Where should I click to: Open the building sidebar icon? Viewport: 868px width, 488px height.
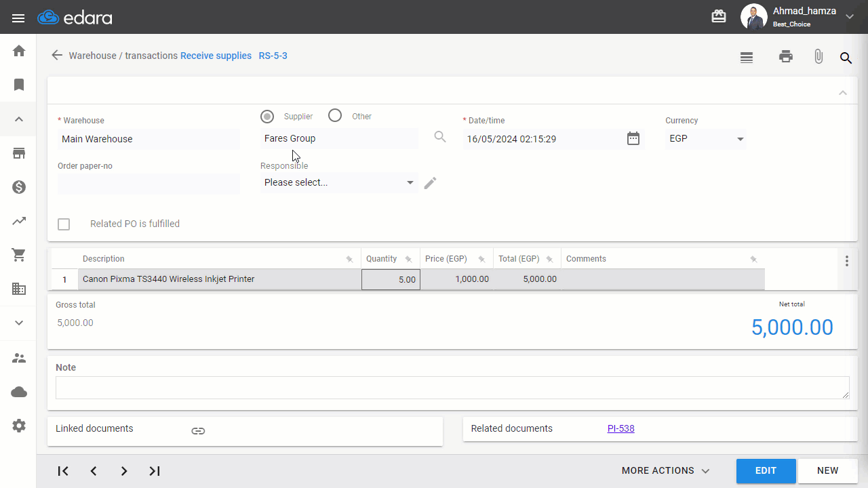tap(19, 289)
